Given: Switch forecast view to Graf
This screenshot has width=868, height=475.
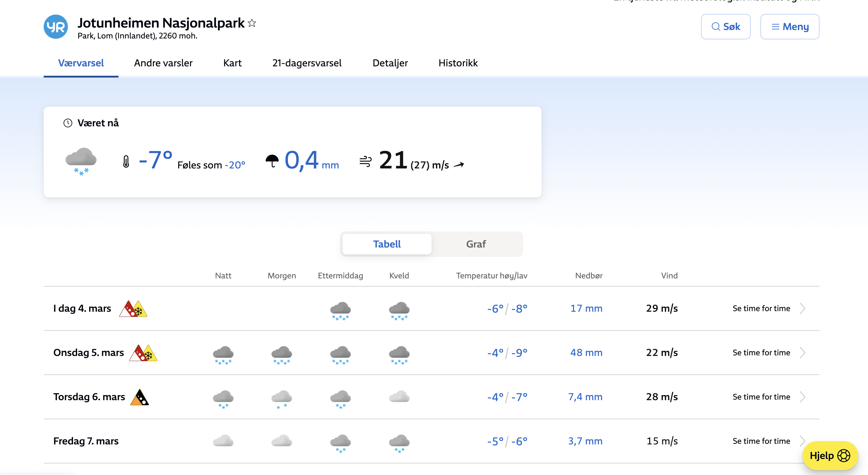Looking at the screenshot, I should pyautogui.click(x=476, y=244).
